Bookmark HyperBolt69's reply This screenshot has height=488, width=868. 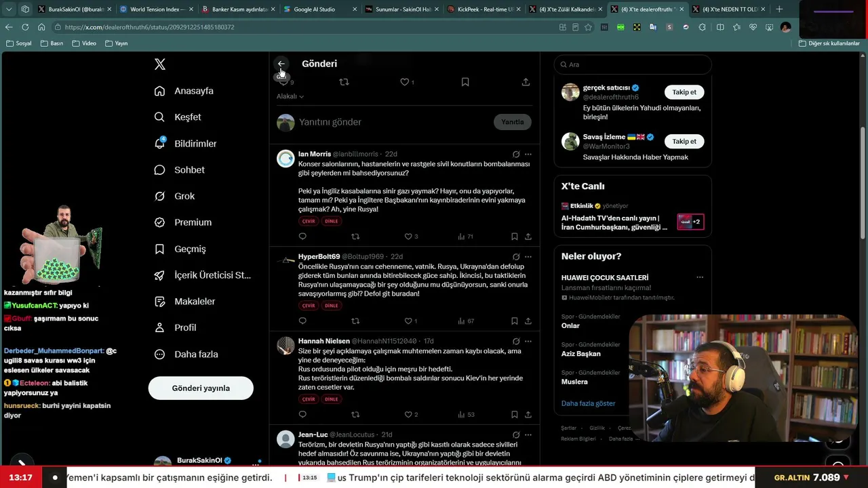pos(515,321)
